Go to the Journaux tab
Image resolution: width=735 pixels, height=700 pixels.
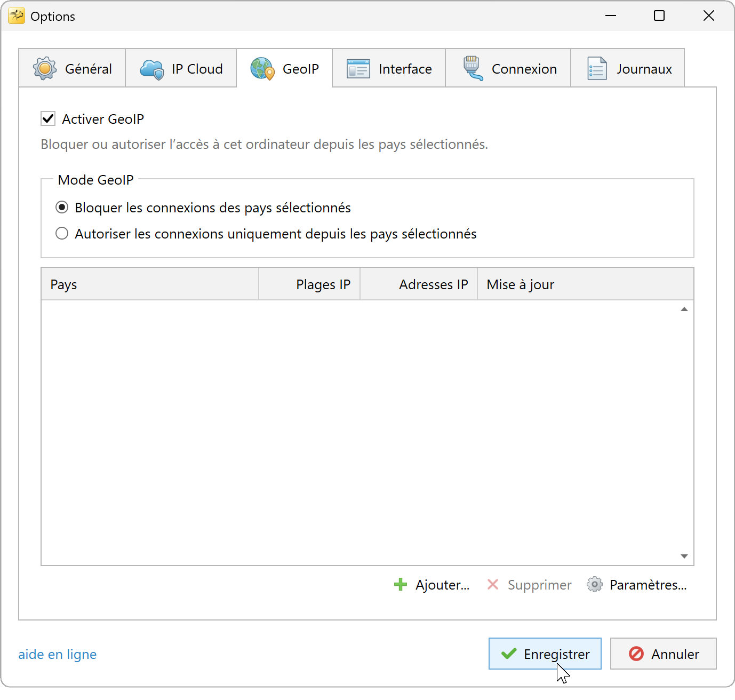[628, 68]
